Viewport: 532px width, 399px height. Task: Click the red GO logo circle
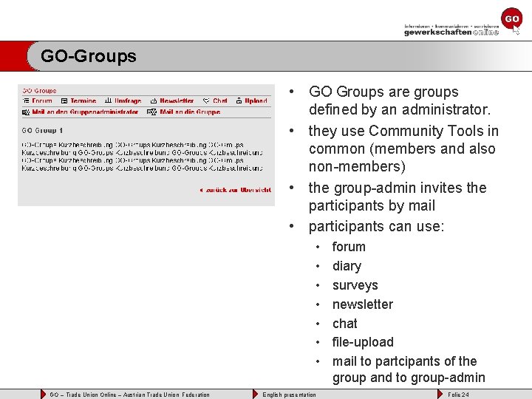coord(511,18)
